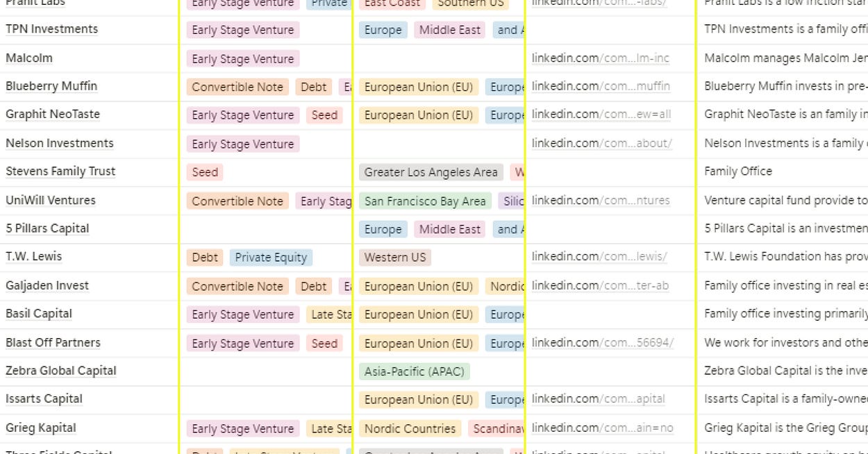
Task: Click the Stevens Family Trust name
Action: 60,171
